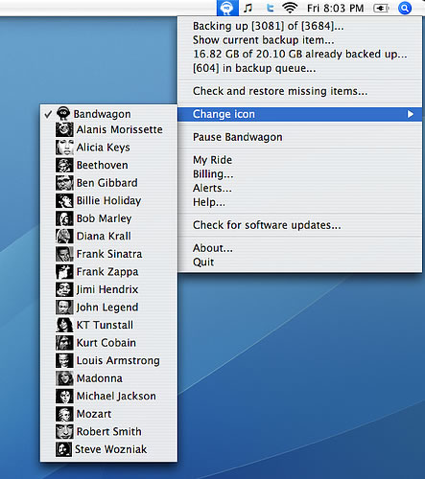The height and width of the screenshot is (479, 425).
Task: Click the KT Tunstall name
Action: (105, 325)
